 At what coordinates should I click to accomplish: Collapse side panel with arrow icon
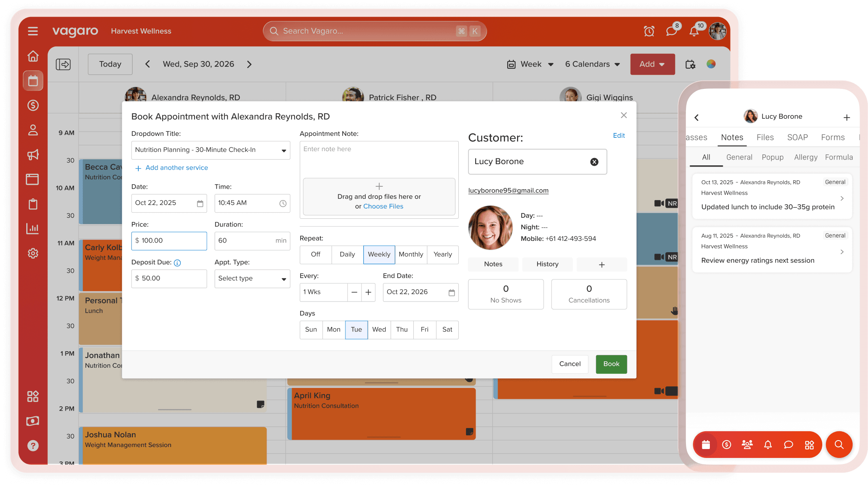tap(63, 64)
